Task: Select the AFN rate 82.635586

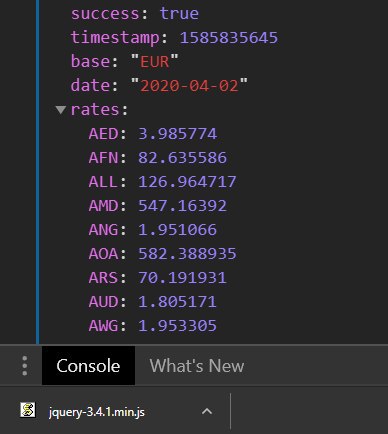Action: point(183,158)
